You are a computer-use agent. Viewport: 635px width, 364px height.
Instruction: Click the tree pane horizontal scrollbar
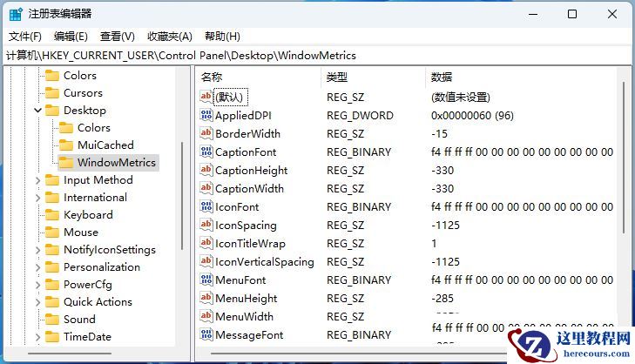(70, 354)
